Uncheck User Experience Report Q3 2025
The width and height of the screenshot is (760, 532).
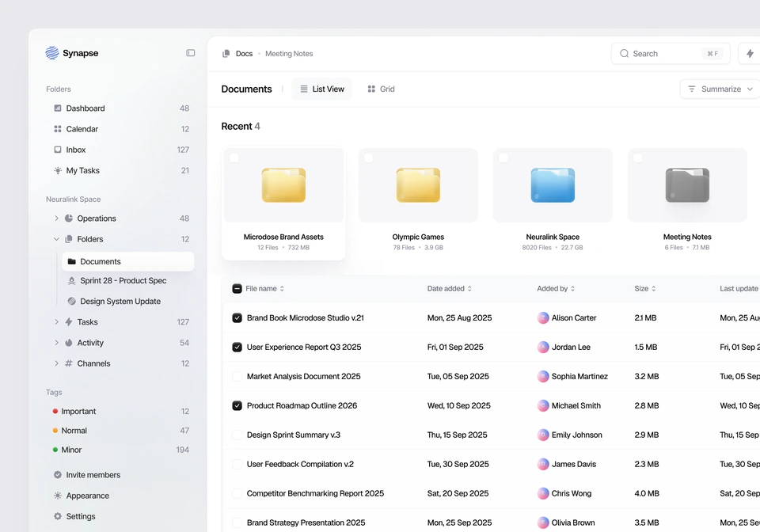point(237,347)
